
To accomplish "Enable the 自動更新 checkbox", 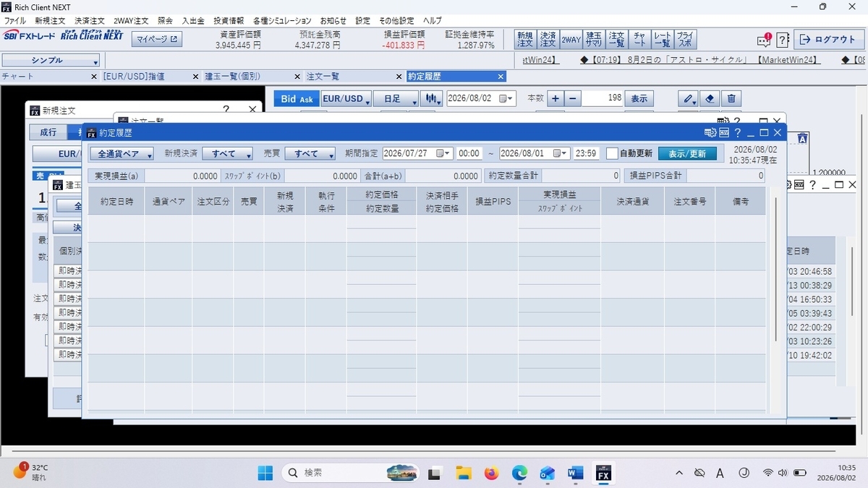I will coord(612,153).
